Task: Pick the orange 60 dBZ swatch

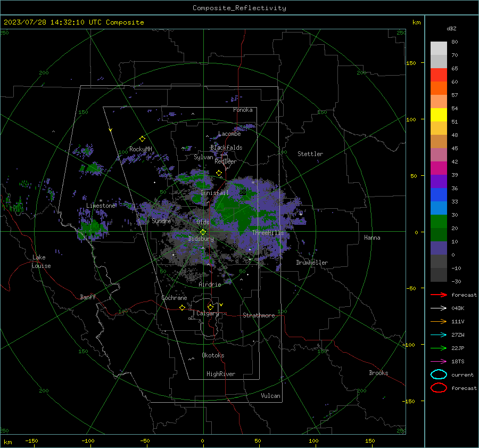Action: pos(439,88)
